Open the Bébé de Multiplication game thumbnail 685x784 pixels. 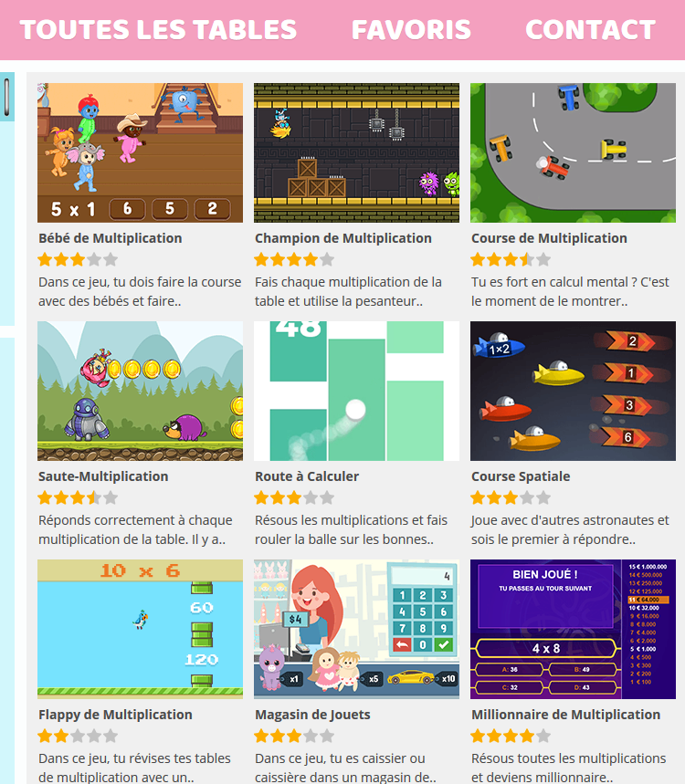coord(140,152)
